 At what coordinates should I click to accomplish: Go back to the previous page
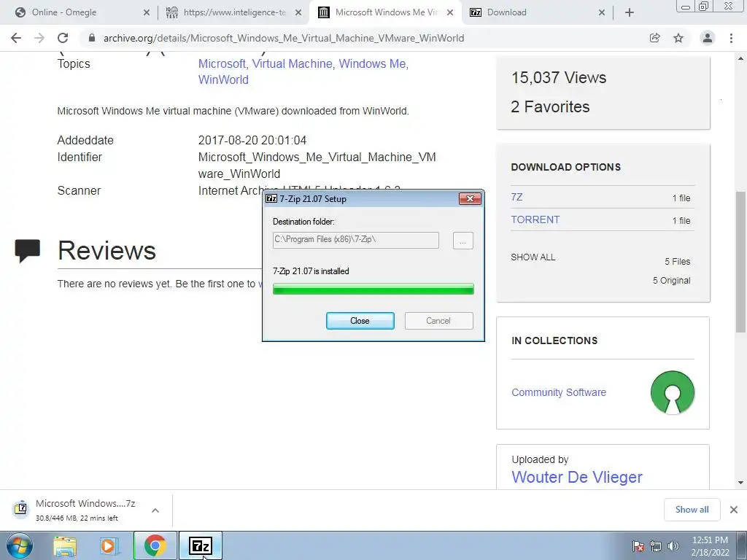pos(16,38)
